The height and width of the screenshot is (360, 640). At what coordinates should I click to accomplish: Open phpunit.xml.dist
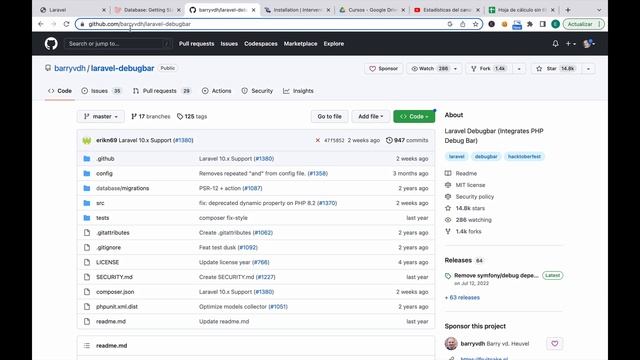tap(117, 307)
